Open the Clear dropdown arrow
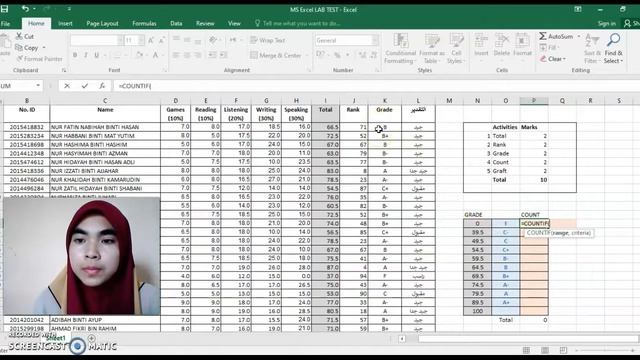 pos(564,59)
